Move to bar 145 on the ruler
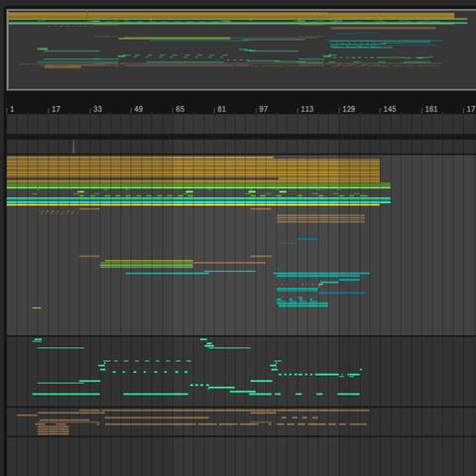The height and width of the screenshot is (476, 476). click(x=390, y=109)
